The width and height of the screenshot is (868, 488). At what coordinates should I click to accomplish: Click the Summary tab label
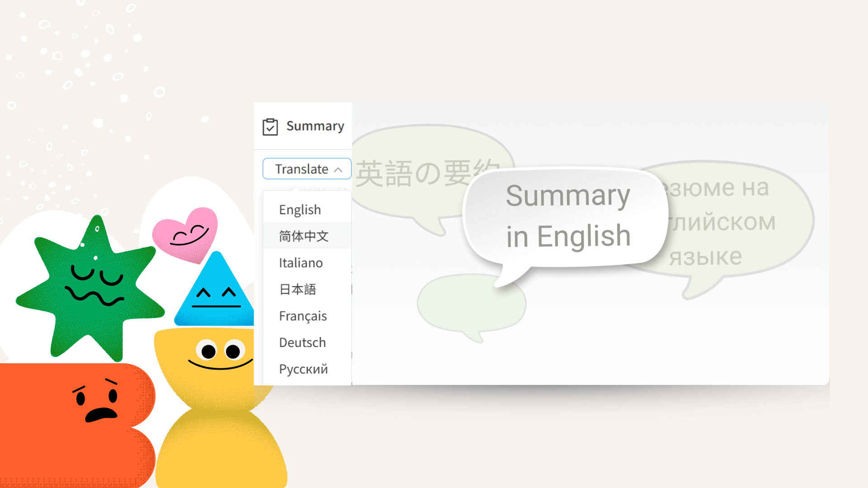[x=315, y=126]
